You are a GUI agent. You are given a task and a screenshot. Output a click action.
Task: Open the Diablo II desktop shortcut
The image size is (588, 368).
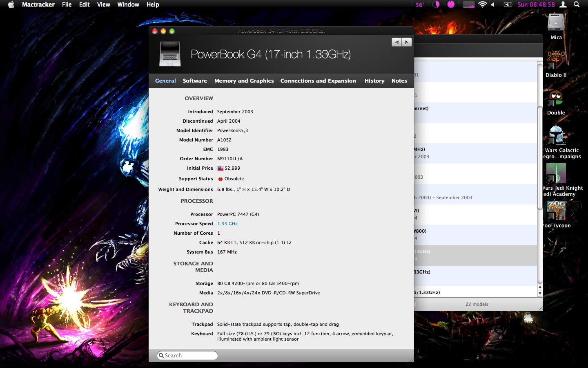point(556,61)
